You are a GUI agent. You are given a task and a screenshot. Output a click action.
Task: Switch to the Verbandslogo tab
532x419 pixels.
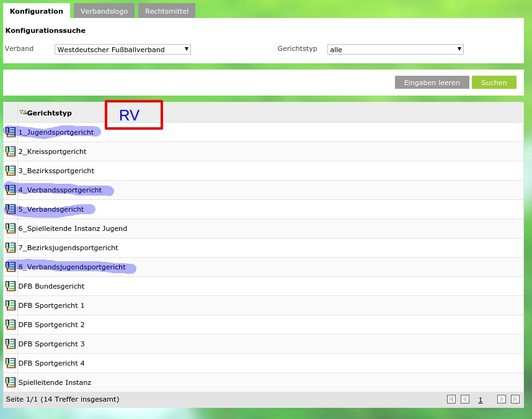pyautogui.click(x=104, y=11)
